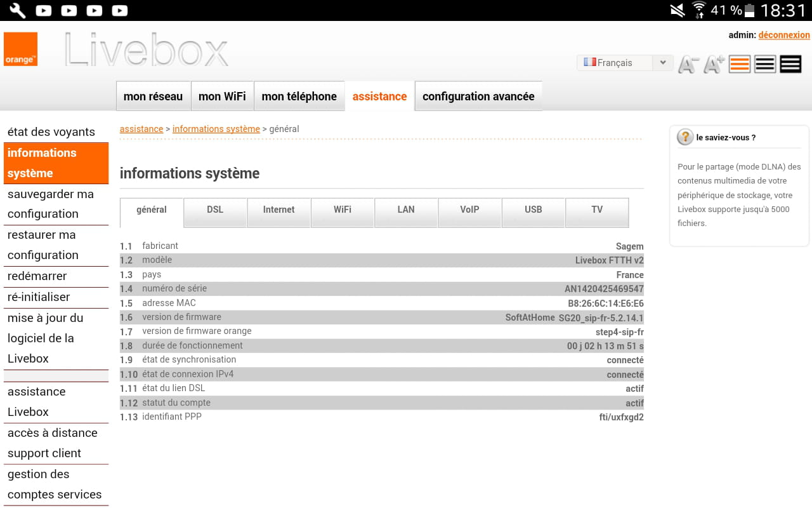Image resolution: width=812 pixels, height=508 pixels.
Task: Switch to the DSL tab
Action: [x=215, y=212]
